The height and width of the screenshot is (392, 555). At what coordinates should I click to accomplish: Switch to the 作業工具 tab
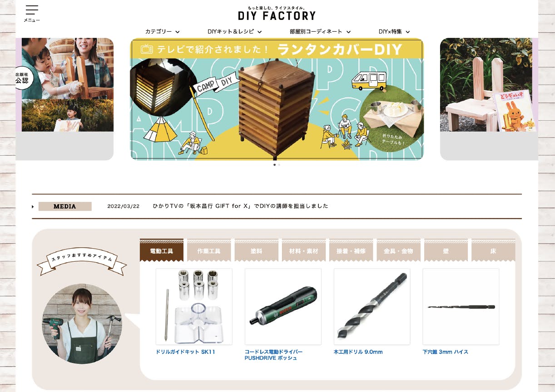point(209,250)
